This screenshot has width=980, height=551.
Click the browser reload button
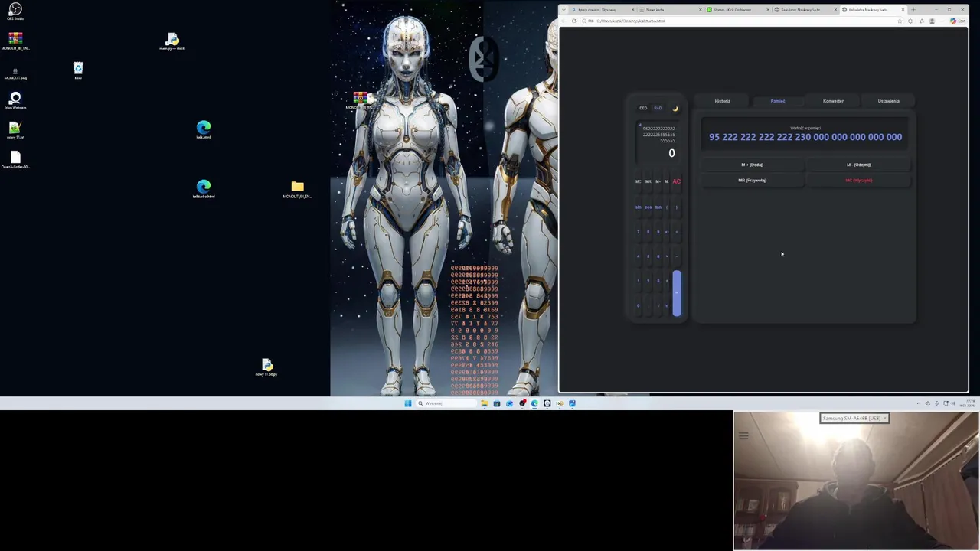tap(574, 21)
